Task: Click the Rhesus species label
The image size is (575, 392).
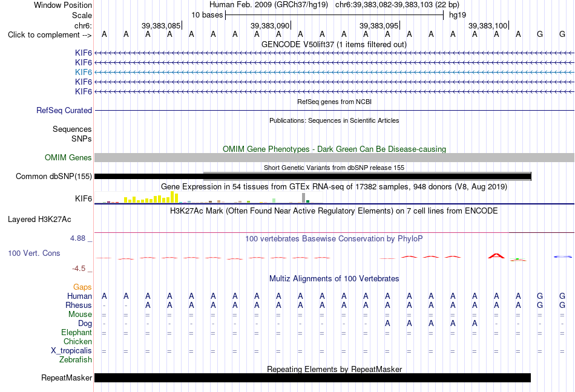Action: coord(79,305)
